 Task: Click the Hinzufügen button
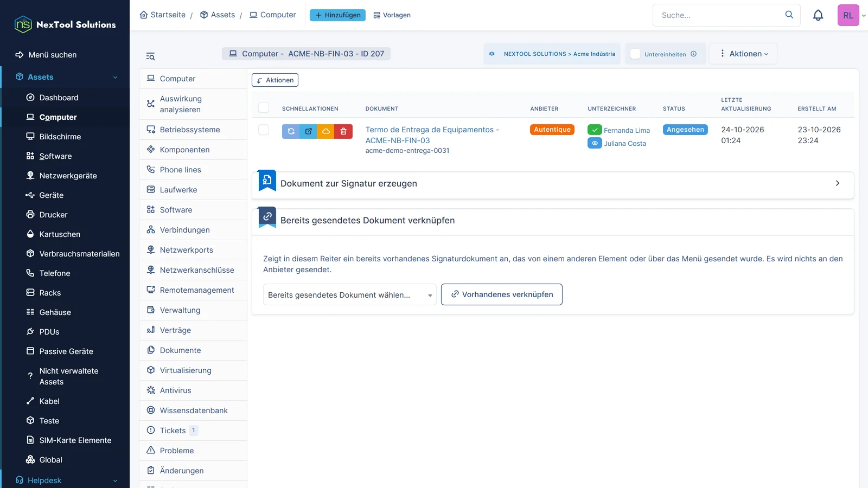337,15
